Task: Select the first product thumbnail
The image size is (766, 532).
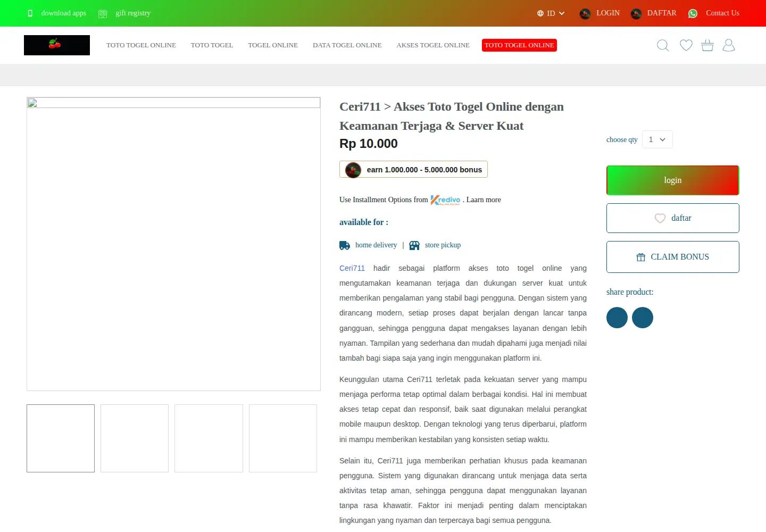Action: pyautogui.click(x=61, y=438)
